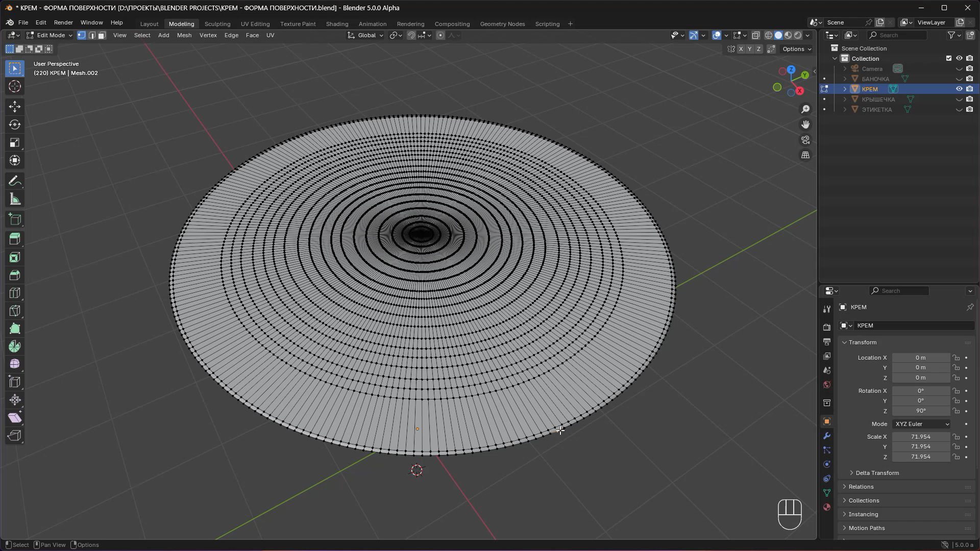Select the Edge Slide tool
The height and width of the screenshot is (551, 980).
pos(15,382)
